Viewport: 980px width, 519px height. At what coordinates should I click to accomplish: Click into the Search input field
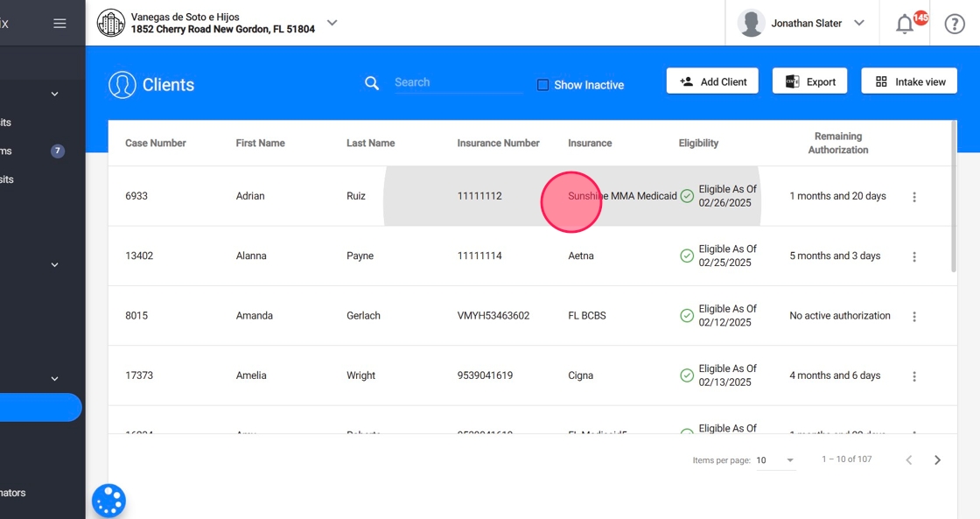[x=457, y=82]
